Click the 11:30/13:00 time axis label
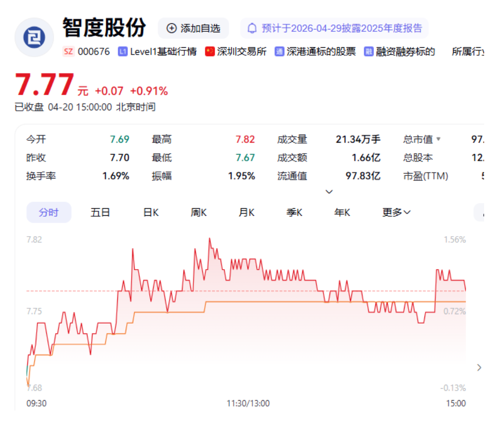Image resolution: width=504 pixels, height=425 pixels. pyautogui.click(x=248, y=403)
